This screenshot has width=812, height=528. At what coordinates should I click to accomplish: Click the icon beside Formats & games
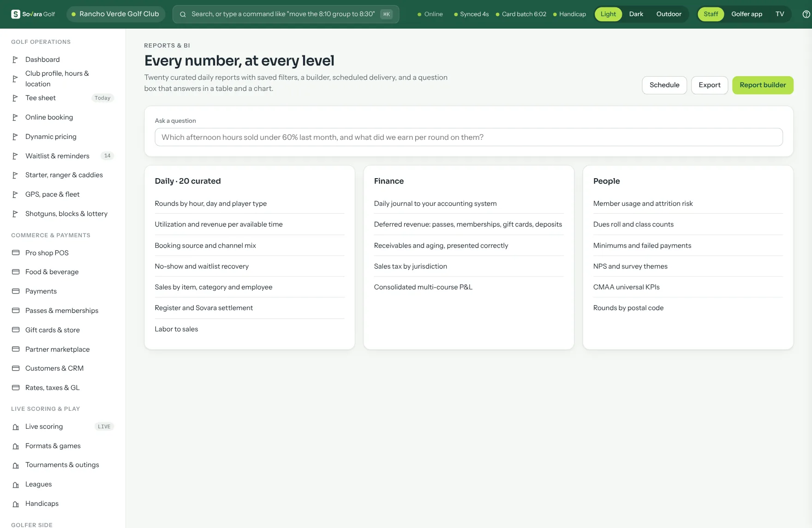pyautogui.click(x=16, y=446)
